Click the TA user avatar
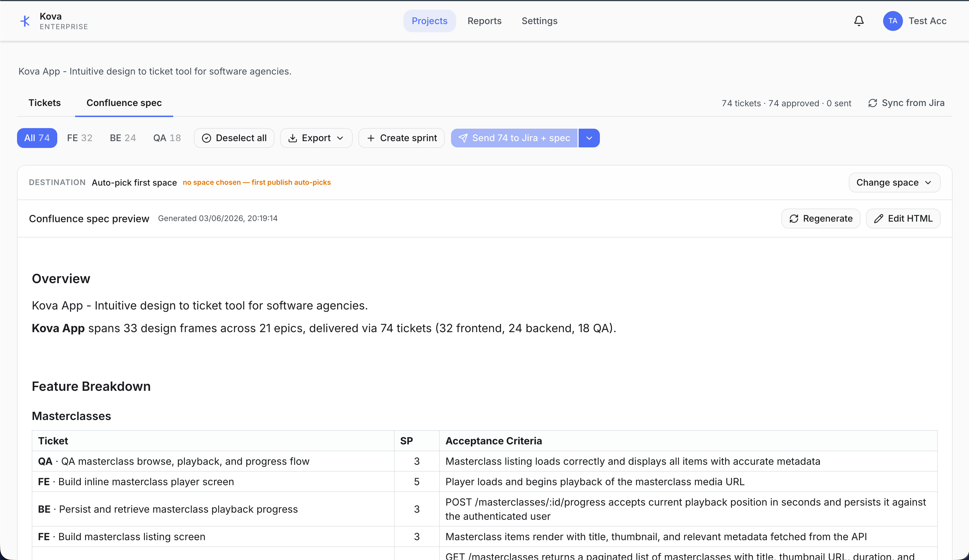Viewport: 969px width, 560px height. coord(893,21)
